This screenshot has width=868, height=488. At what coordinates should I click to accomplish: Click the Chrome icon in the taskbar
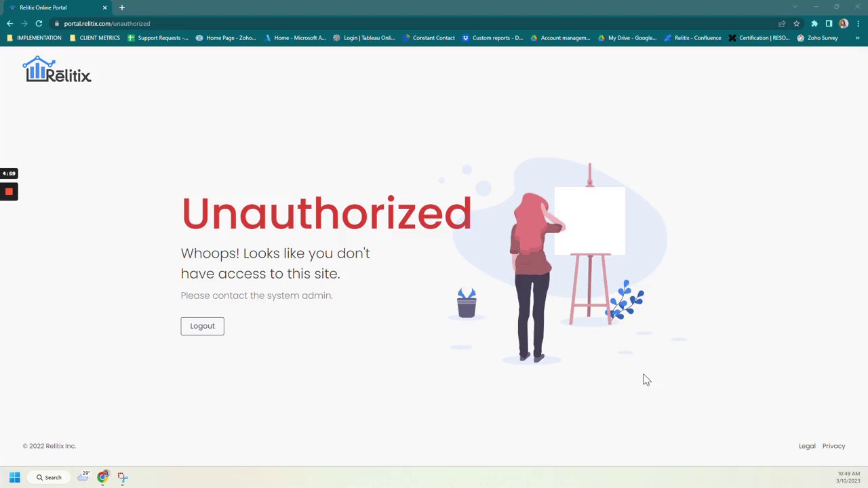click(102, 477)
